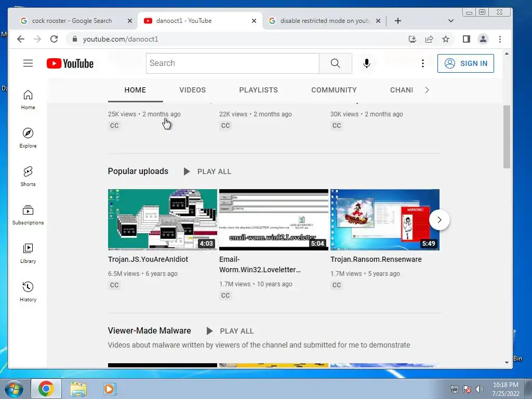Screen dimensions: 532x399
Task: Click the browser forward arrow
Action: tap(37, 39)
